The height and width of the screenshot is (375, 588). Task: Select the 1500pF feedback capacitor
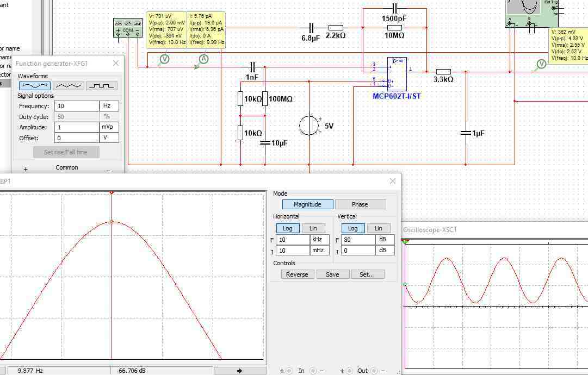click(x=394, y=8)
